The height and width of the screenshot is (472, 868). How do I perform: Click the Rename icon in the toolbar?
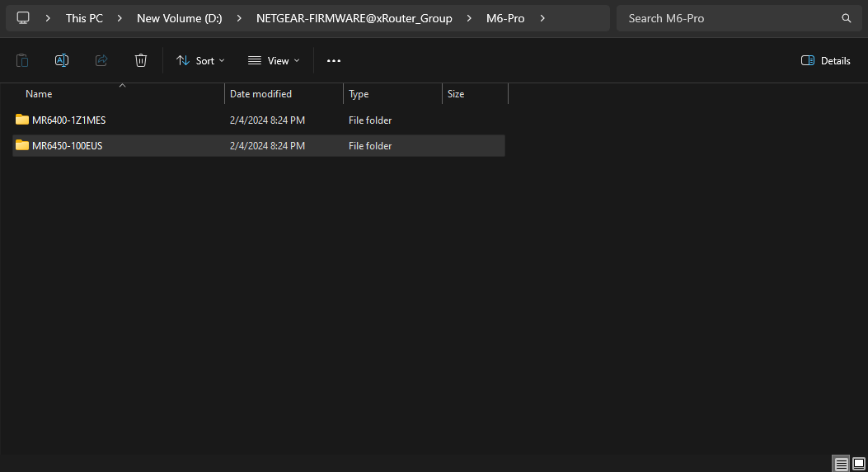(62, 60)
